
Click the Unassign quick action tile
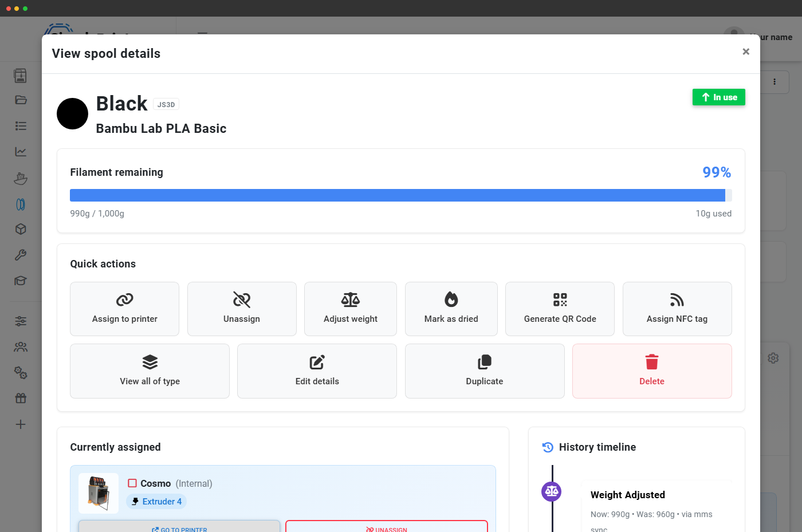click(x=242, y=309)
